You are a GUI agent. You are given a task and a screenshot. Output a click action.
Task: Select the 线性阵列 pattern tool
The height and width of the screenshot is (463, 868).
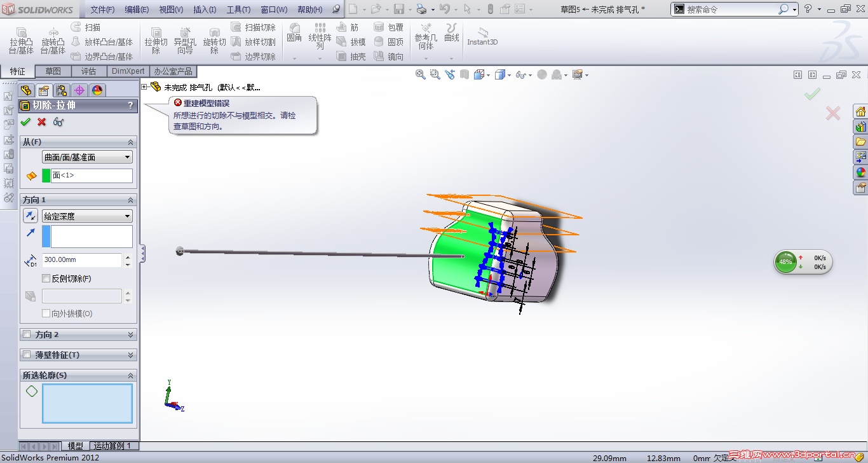(320, 37)
